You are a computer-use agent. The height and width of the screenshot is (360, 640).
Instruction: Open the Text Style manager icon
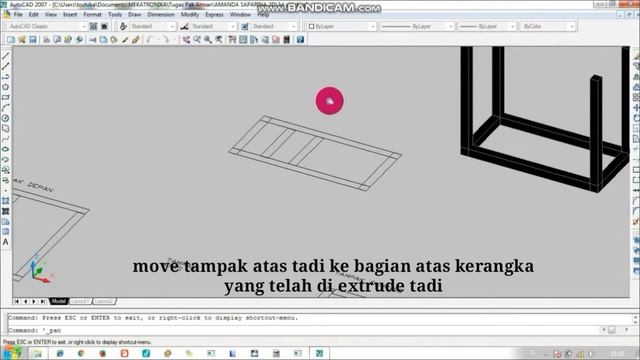tap(123, 26)
